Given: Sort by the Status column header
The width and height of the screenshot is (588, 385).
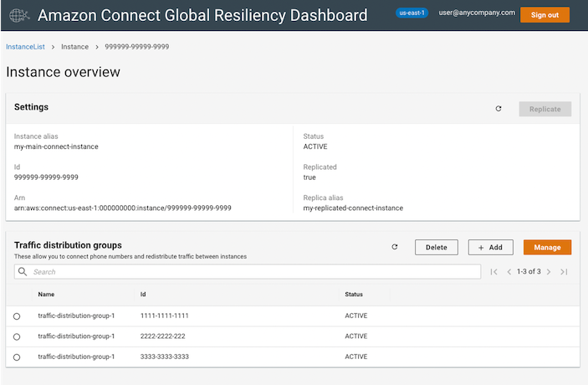Looking at the screenshot, I should click(354, 295).
